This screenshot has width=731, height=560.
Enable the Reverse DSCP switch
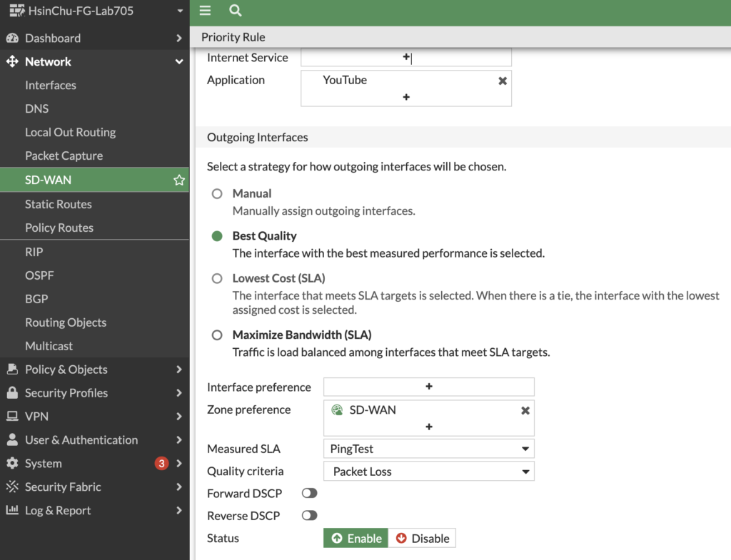click(310, 516)
